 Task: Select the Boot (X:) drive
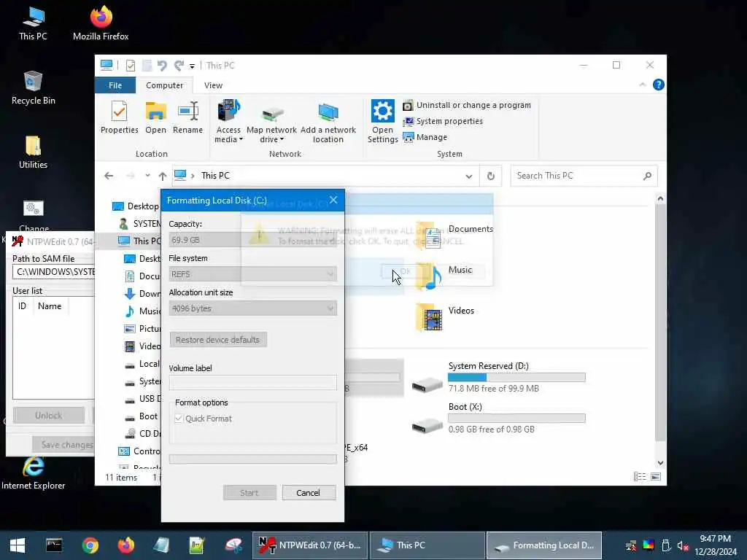(498, 418)
